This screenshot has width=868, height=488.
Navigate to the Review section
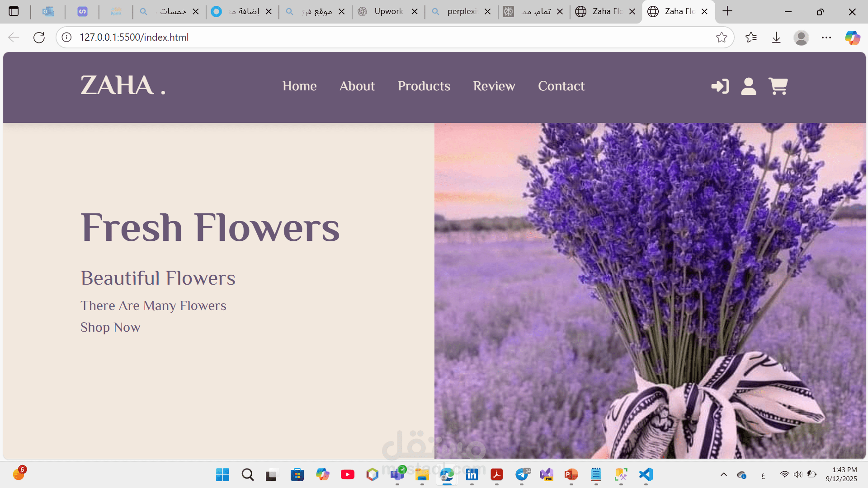click(494, 86)
